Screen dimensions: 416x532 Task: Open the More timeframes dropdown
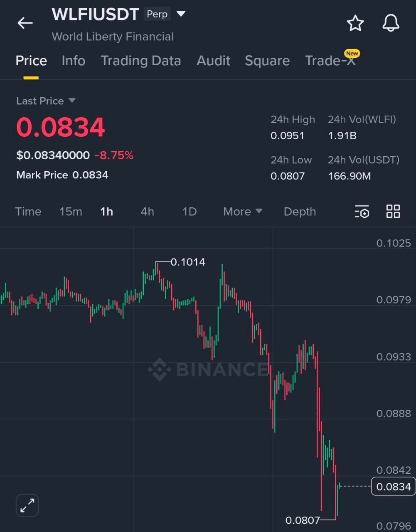click(x=243, y=212)
